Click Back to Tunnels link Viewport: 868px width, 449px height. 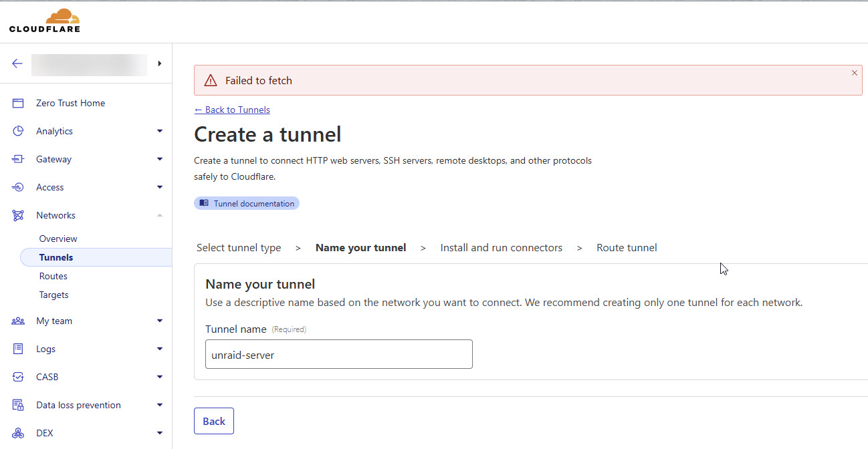tap(232, 110)
